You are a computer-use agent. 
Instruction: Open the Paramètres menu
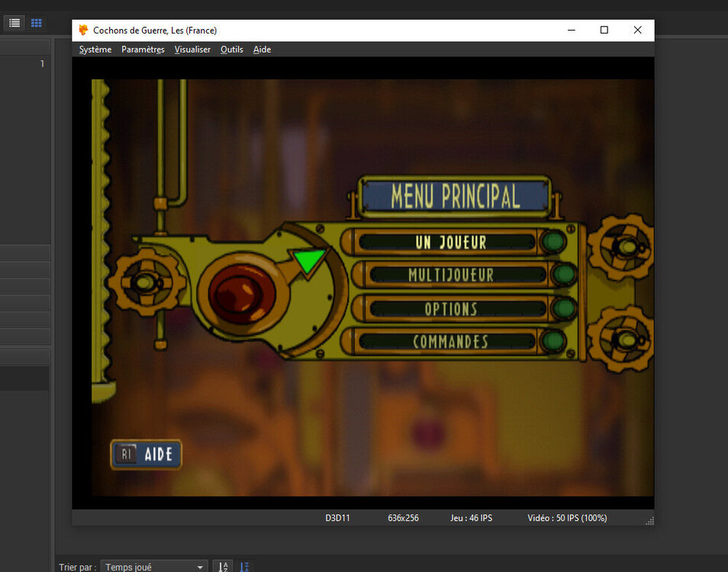tap(143, 50)
